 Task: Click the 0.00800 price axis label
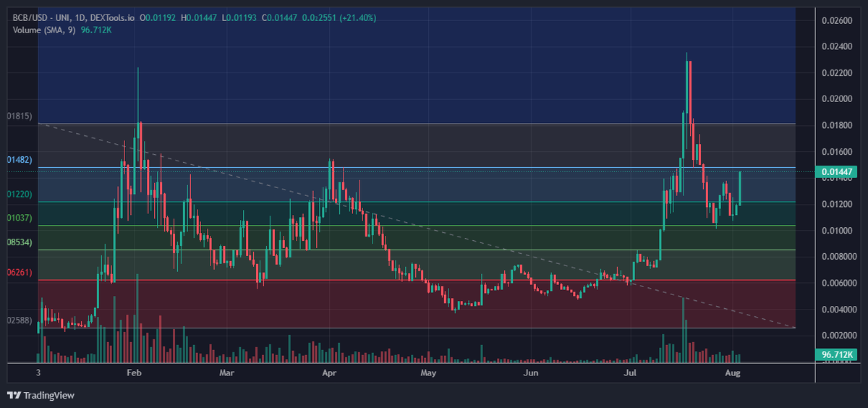click(x=838, y=256)
